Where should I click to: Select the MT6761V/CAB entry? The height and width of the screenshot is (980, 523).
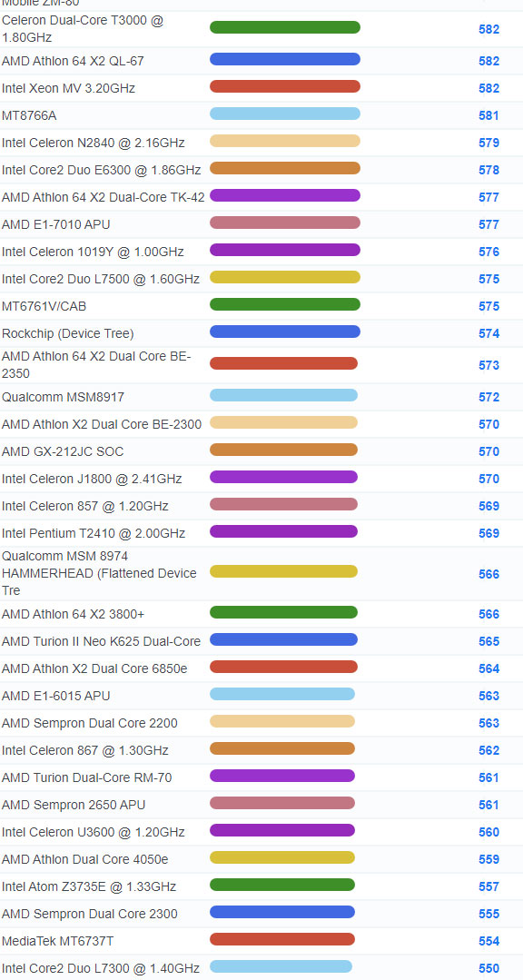44,306
